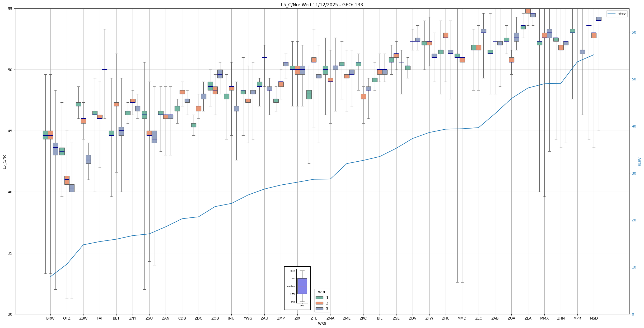Click the WRE legend title text
644x328 pixels.
[x=322, y=292]
